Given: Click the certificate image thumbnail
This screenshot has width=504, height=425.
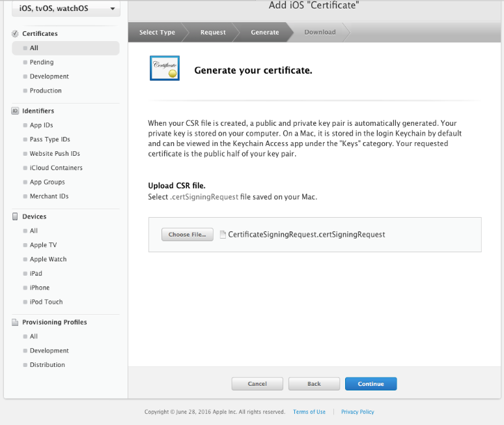Looking at the screenshot, I should (x=165, y=68).
